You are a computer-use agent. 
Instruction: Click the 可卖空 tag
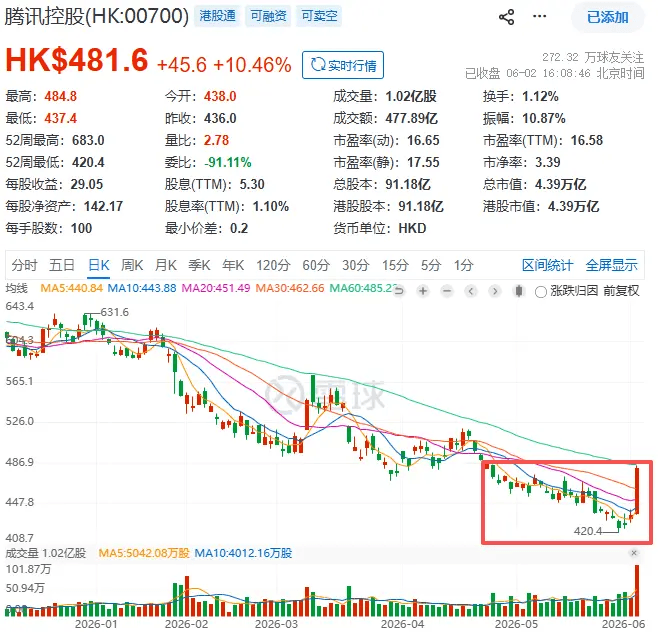pyautogui.click(x=319, y=16)
